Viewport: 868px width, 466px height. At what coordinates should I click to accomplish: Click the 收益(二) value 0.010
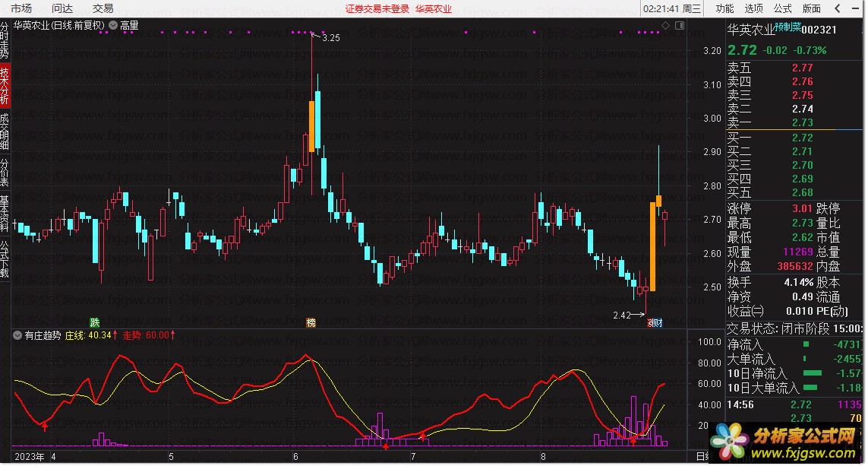(800, 312)
